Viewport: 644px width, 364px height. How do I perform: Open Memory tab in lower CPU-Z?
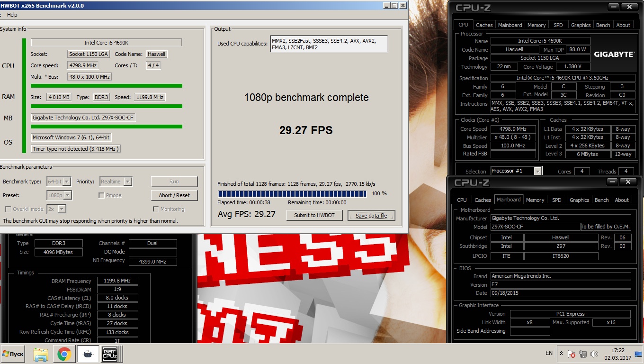[535, 200]
